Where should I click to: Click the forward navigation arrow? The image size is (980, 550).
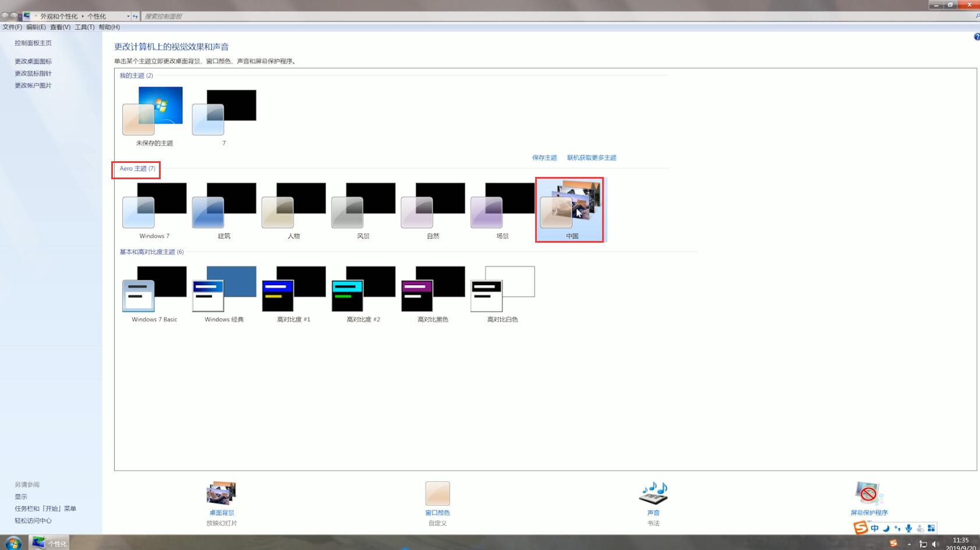tap(14, 16)
